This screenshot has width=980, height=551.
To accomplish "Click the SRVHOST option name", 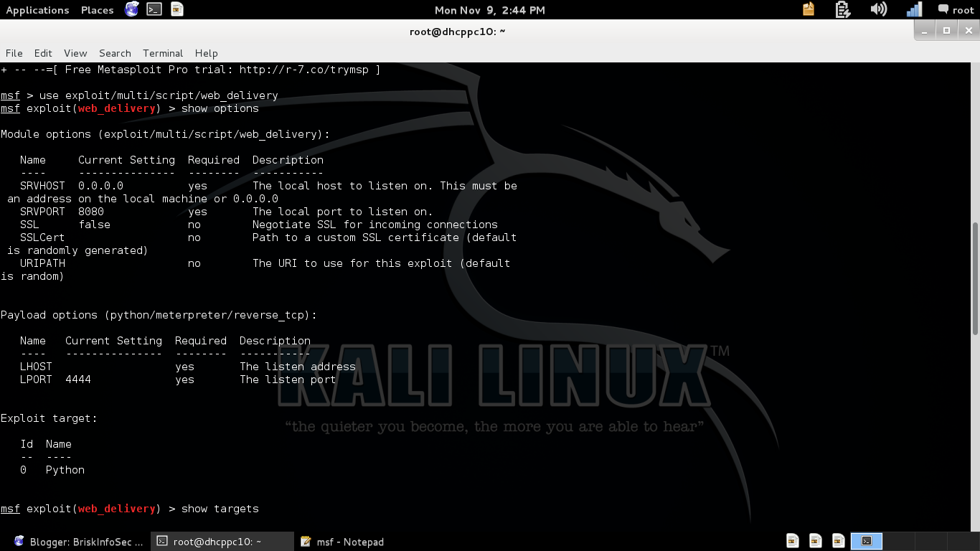I will coord(42,186).
